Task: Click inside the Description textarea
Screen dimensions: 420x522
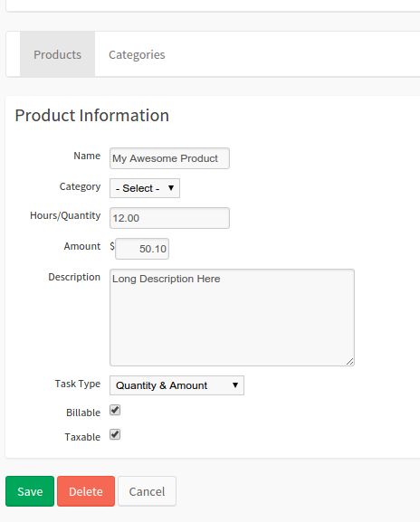Action: (232, 318)
